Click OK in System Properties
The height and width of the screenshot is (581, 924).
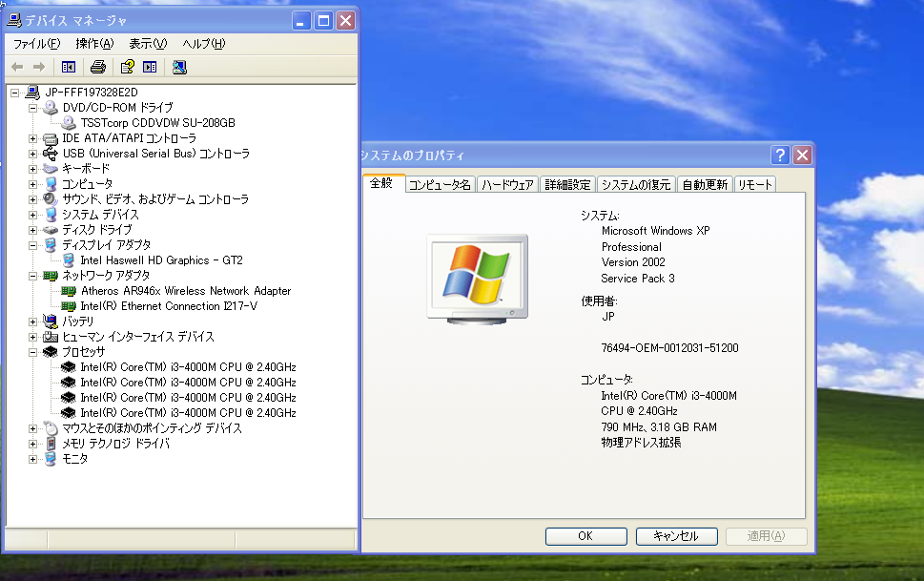click(585, 536)
